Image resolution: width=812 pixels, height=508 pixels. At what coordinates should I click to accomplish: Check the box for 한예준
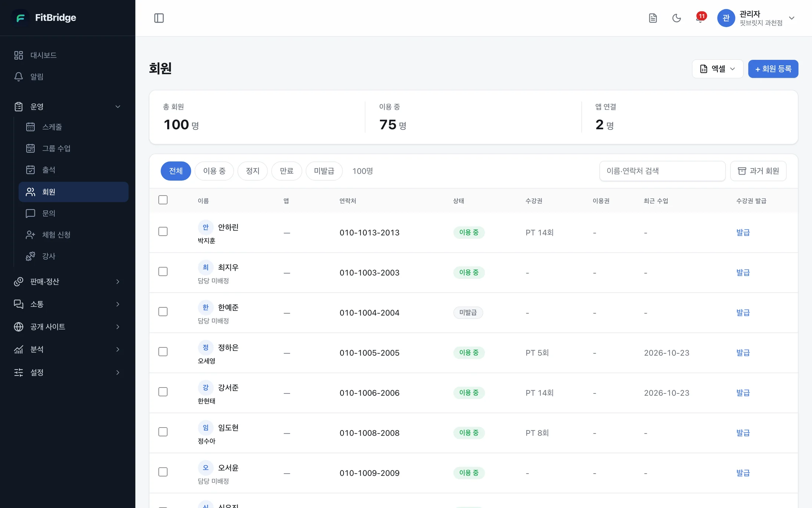pos(163,311)
